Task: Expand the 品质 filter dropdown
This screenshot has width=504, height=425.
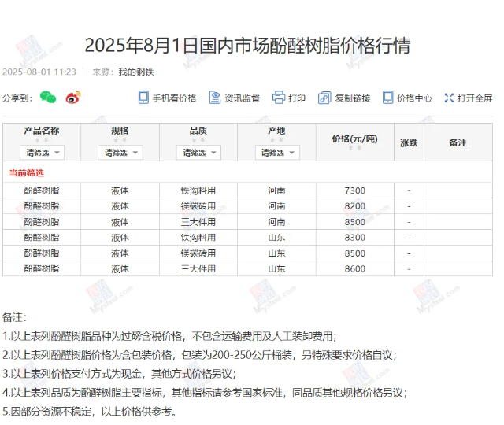Action: click(198, 152)
